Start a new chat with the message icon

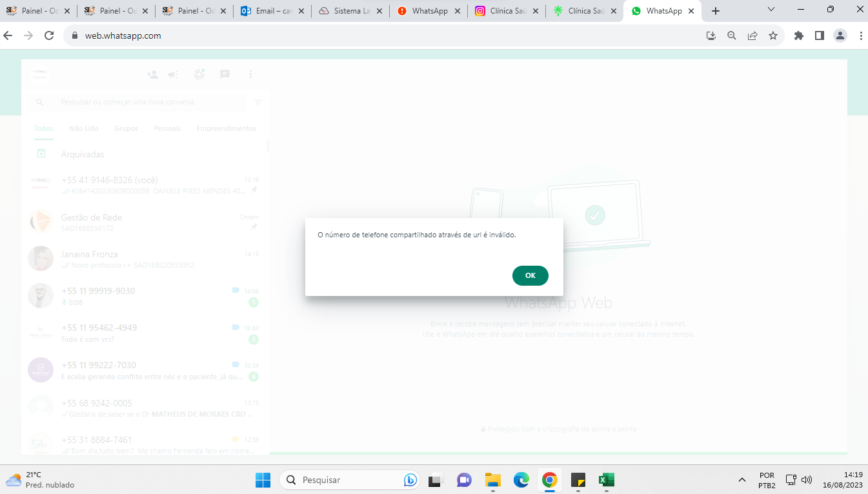point(225,74)
